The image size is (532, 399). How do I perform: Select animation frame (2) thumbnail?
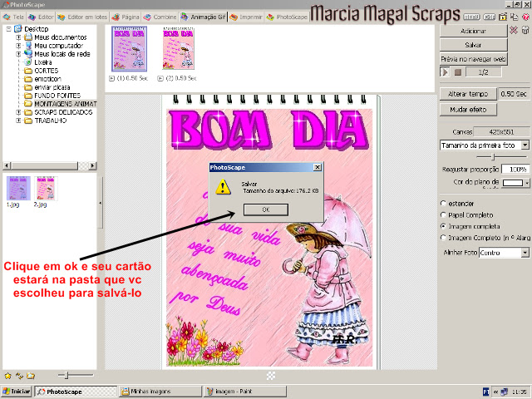click(x=178, y=48)
